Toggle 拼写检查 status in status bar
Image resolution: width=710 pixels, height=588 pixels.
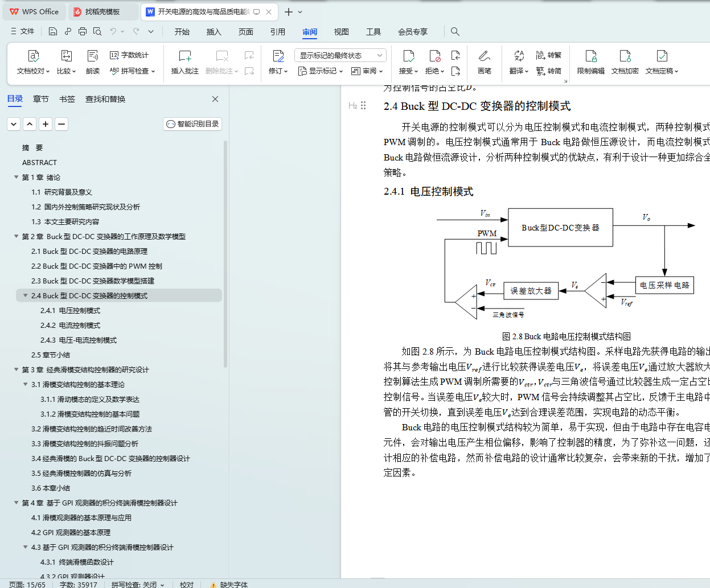137,585
